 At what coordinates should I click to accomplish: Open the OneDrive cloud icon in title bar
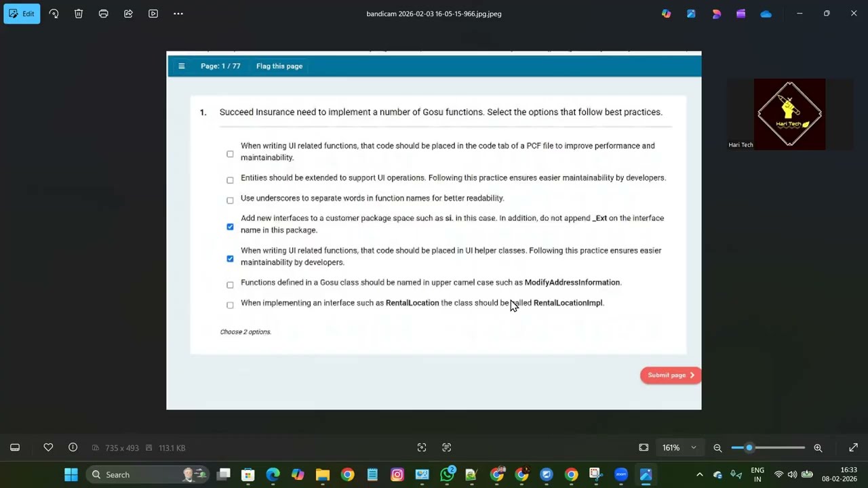(766, 14)
